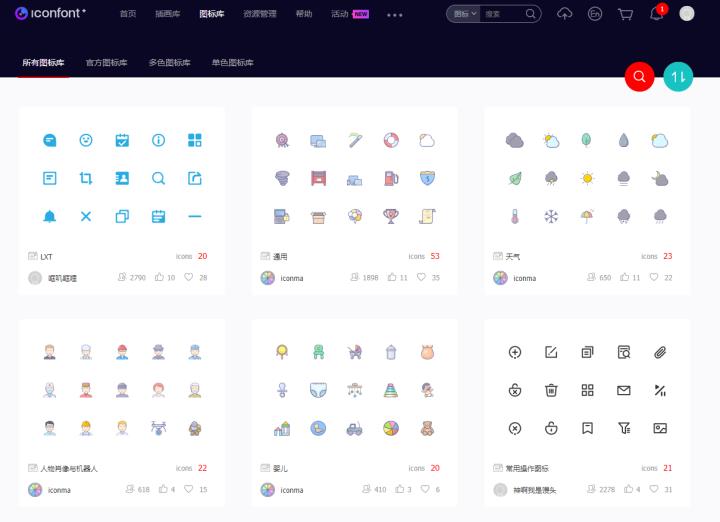Screen dimensions: 720x522
Task: Switch to 官方图标库 tab
Action: point(106,62)
